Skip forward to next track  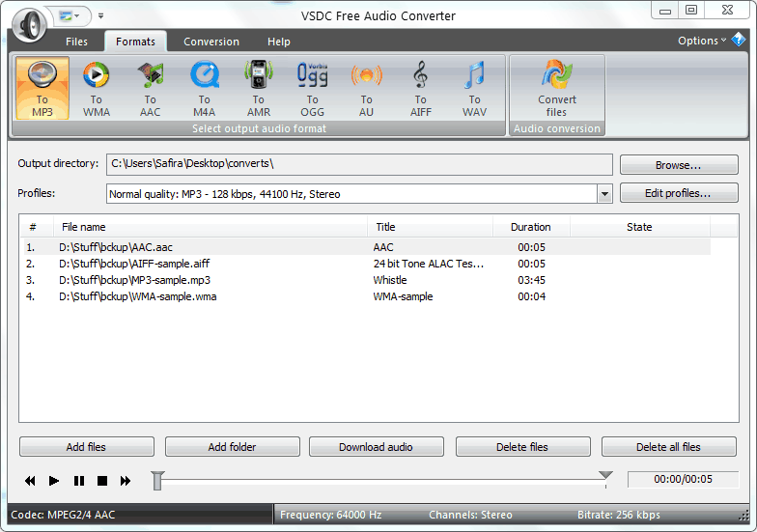(126, 481)
